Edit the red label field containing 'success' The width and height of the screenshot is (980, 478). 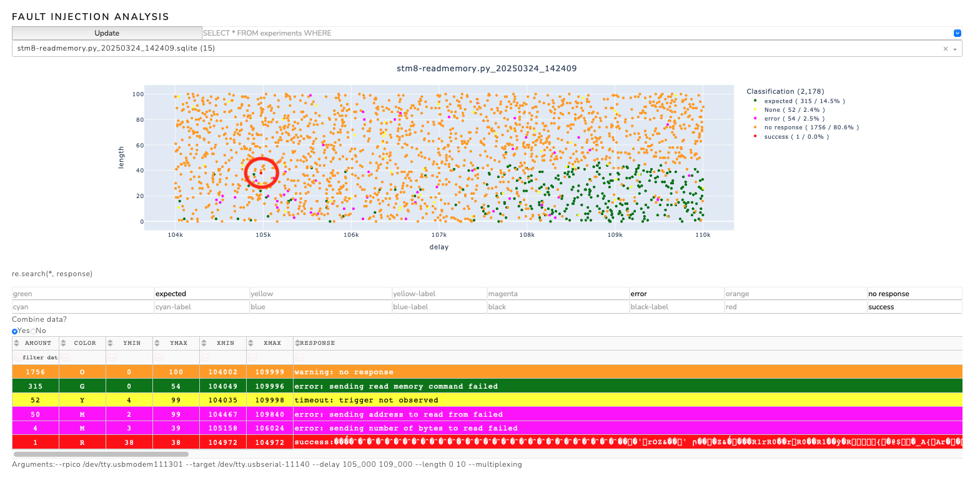coord(914,307)
